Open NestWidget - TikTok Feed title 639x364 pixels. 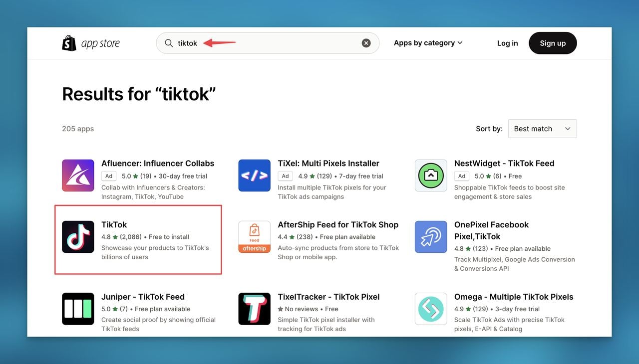504,163
